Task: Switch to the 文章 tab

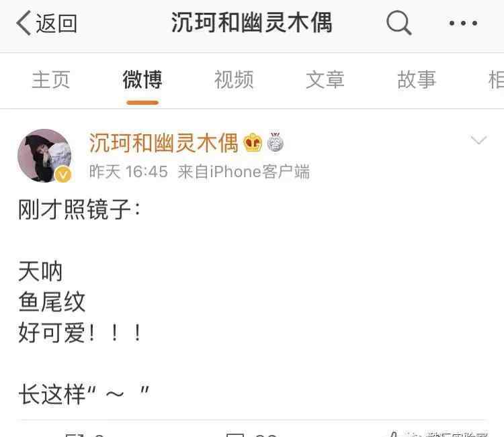Action: [x=325, y=79]
